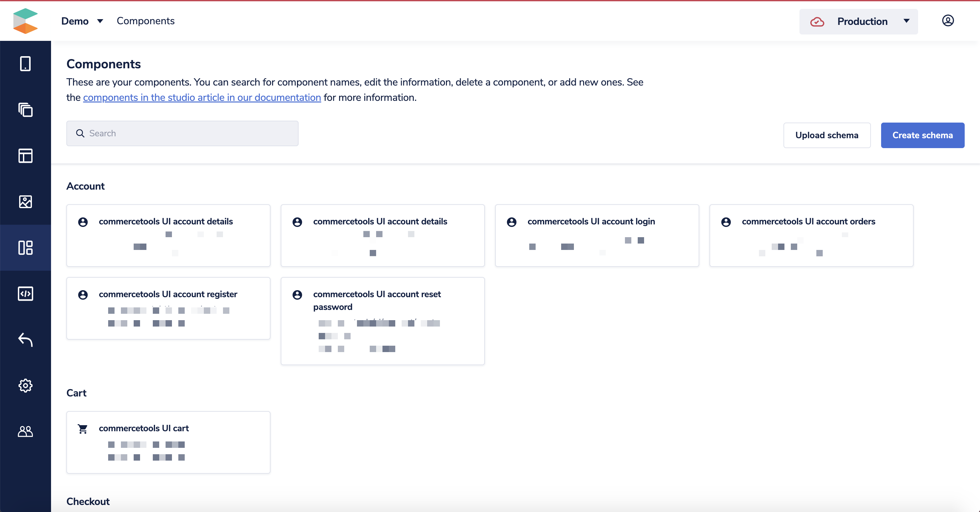Open the commercetools UI account login card
Image resolution: width=980 pixels, height=512 pixels.
[x=597, y=235]
